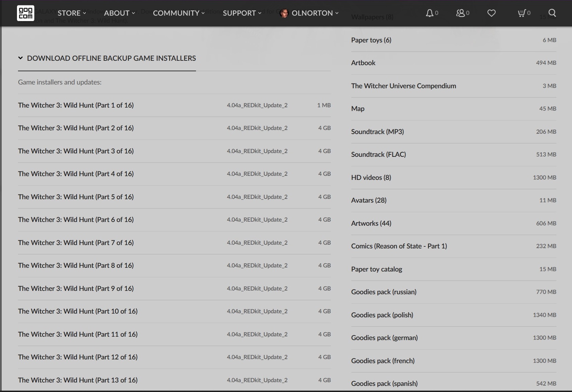
Task: Open the OLNORTON account menu
Action: (315, 13)
